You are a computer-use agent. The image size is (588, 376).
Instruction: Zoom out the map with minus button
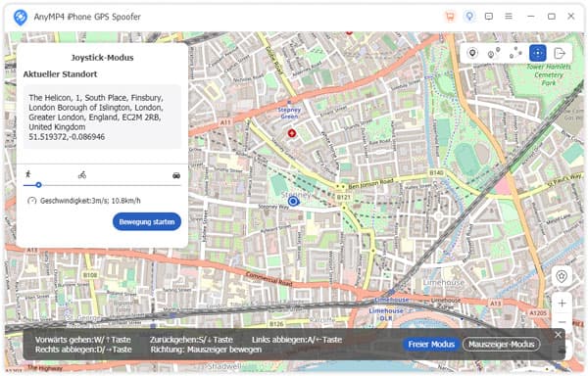click(562, 322)
